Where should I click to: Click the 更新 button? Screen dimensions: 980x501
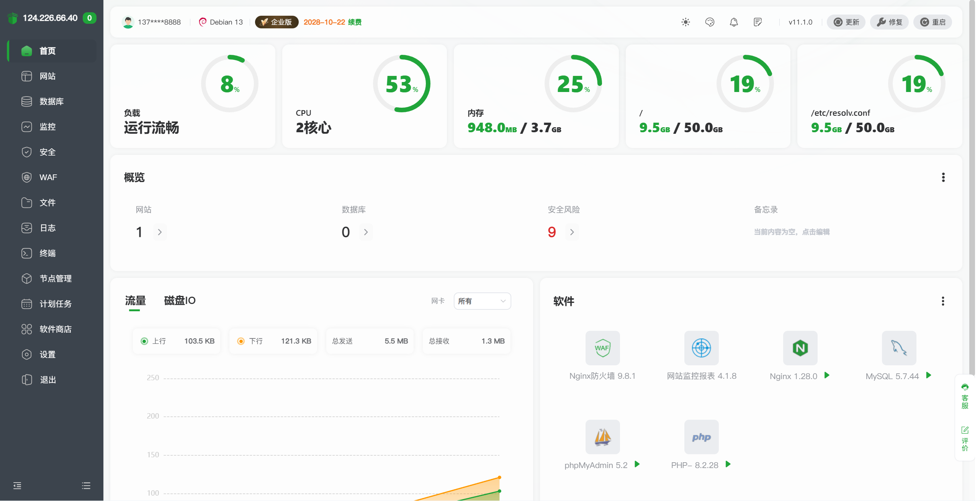(846, 22)
